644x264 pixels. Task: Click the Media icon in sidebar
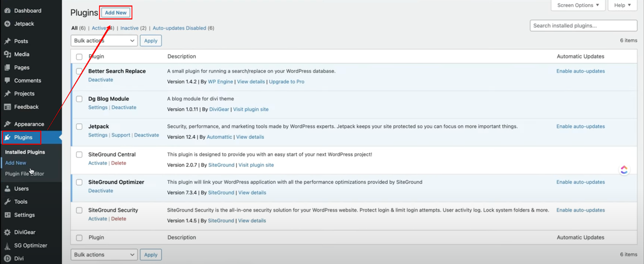[x=7, y=54]
